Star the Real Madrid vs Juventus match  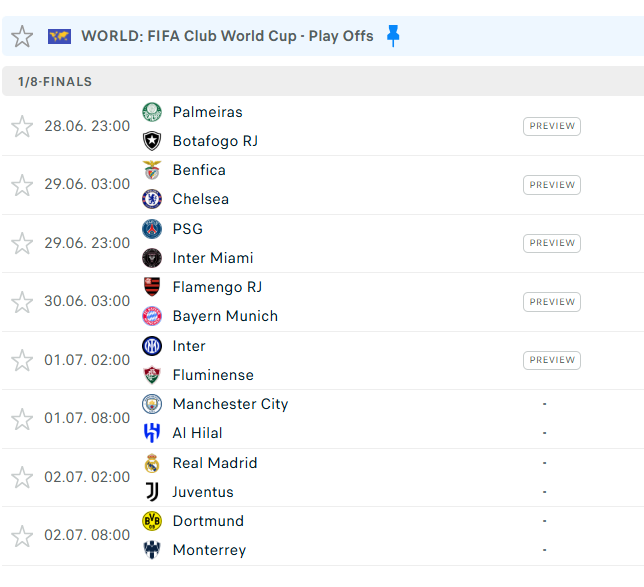pos(22,477)
